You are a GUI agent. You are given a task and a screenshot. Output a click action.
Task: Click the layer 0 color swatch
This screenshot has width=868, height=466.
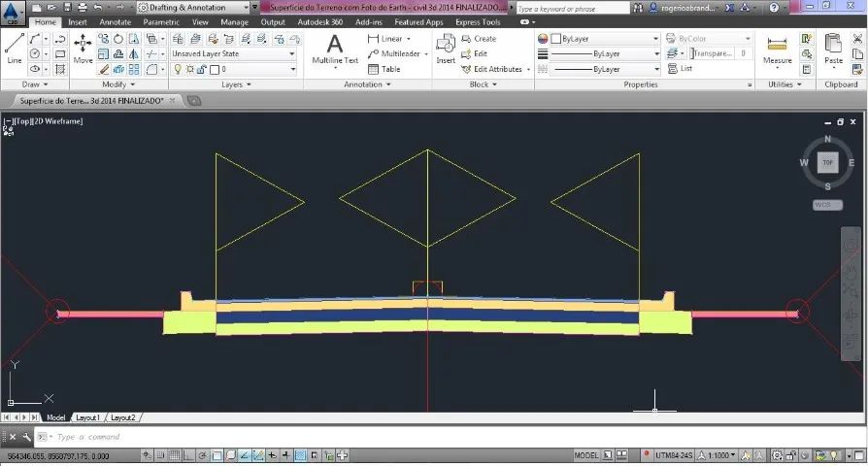pos(215,69)
